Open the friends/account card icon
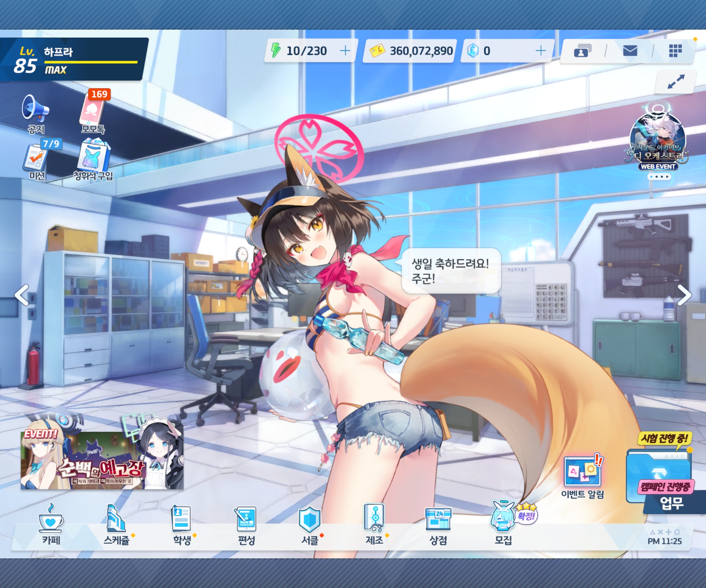This screenshot has height=588, width=706. click(x=582, y=51)
